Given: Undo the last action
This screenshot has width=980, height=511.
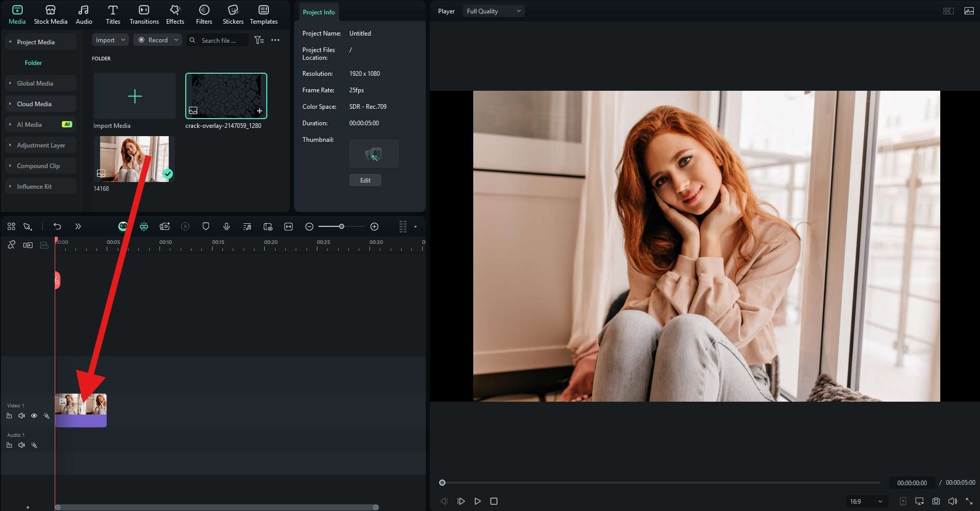Looking at the screenshot, I should [x=57, y=226].
